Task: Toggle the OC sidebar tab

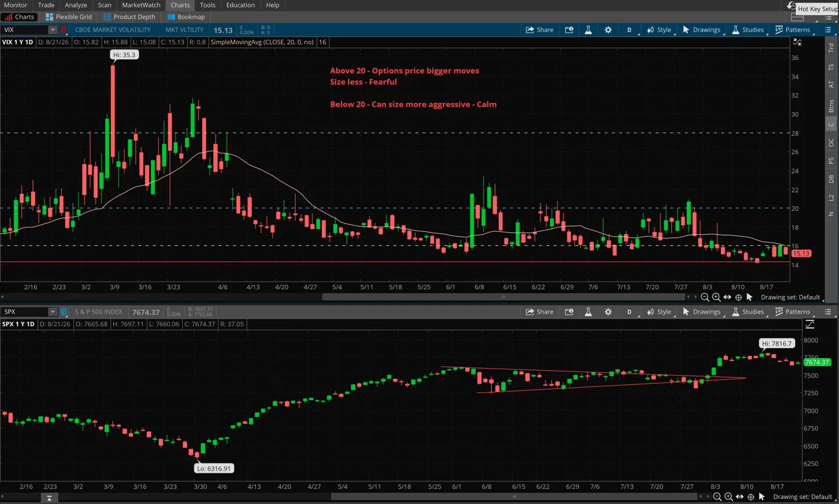Action: (831, 142)
